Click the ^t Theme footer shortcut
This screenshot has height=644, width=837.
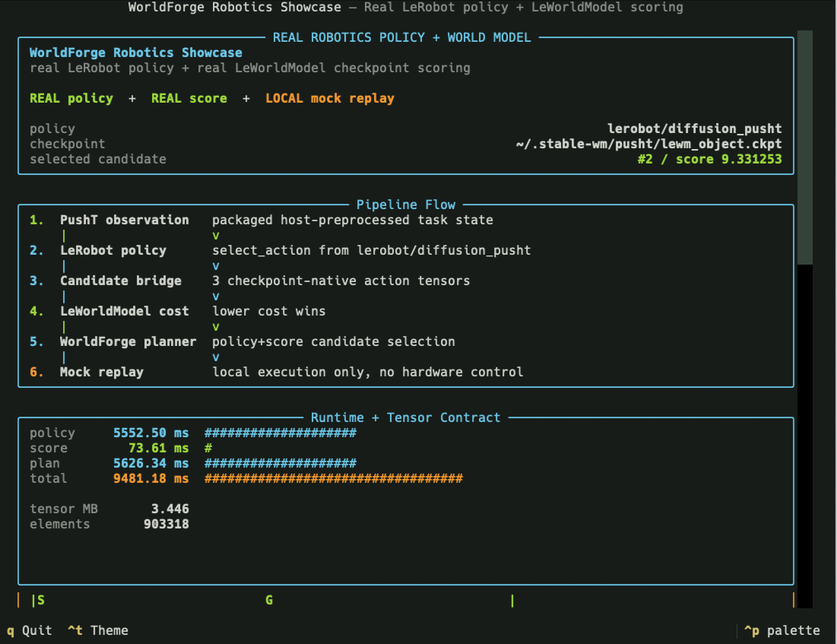click(x=97, y=630)
